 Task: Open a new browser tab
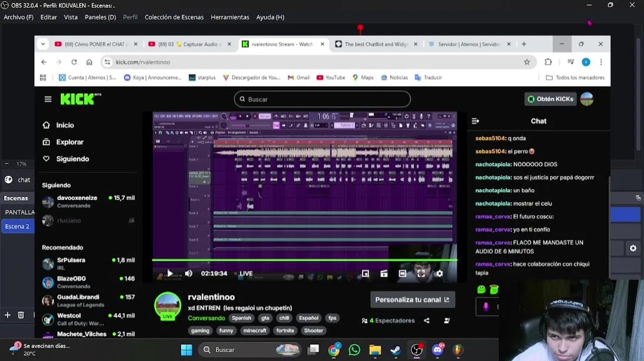pos(524,44)
